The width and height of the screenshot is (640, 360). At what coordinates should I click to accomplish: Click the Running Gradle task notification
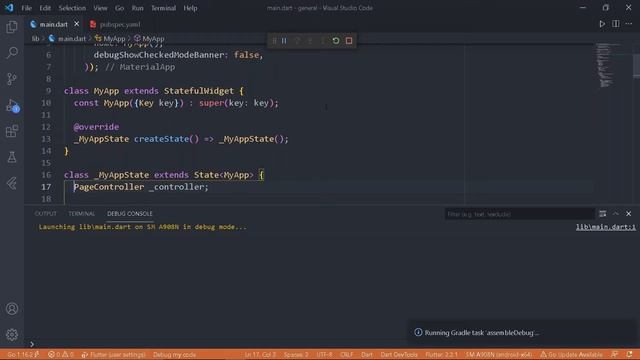coord(521,333)
